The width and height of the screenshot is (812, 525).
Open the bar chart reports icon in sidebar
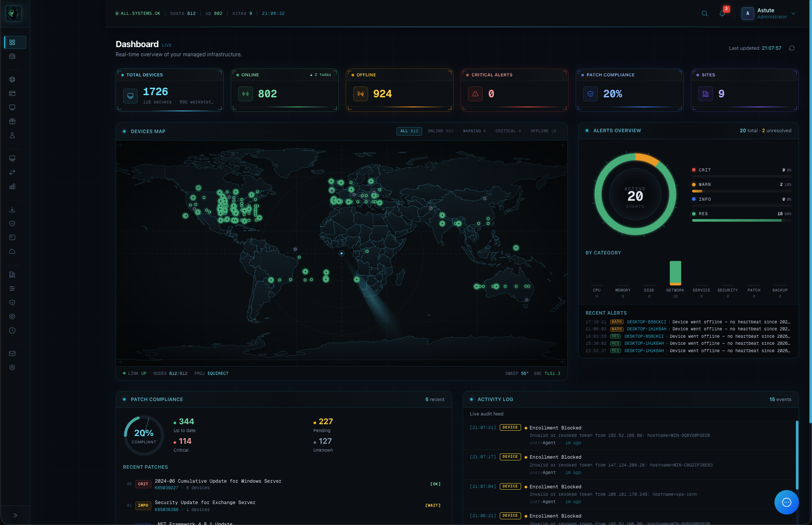[12, 186]
